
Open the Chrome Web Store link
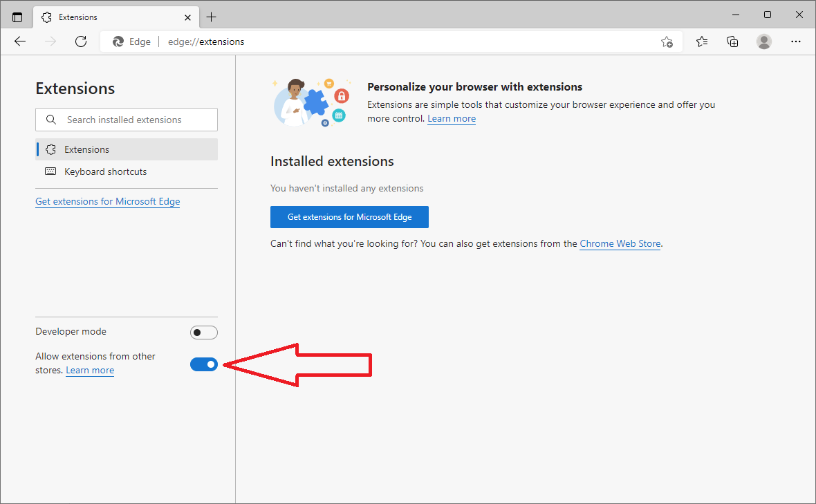tap(620, 243)
